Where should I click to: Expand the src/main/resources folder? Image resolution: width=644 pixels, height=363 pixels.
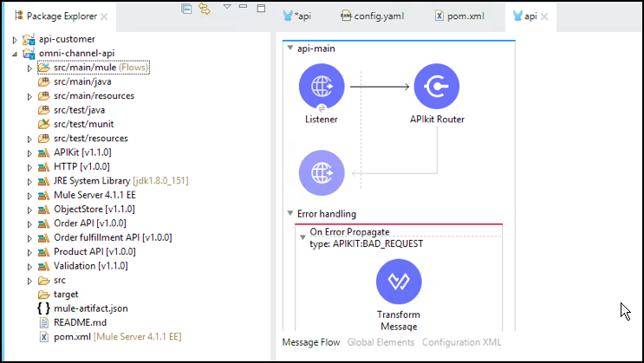pos(29,96)
